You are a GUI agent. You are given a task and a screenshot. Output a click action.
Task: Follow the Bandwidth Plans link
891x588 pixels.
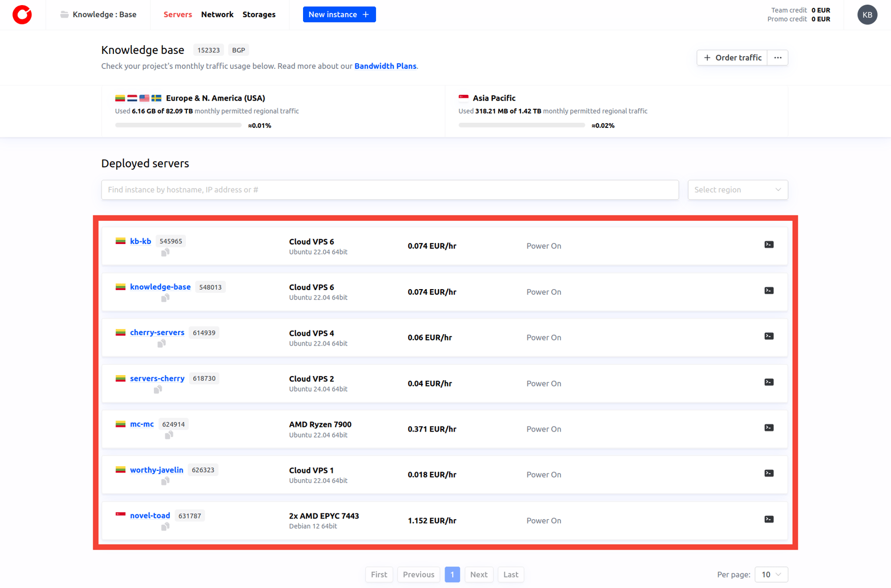[x=385, y=66]
